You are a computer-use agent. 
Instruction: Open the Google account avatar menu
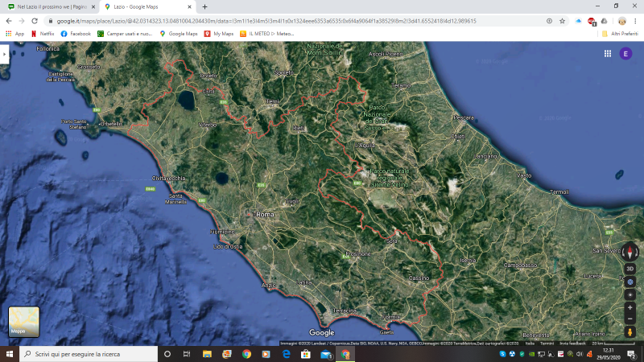[x=625, y=54]
